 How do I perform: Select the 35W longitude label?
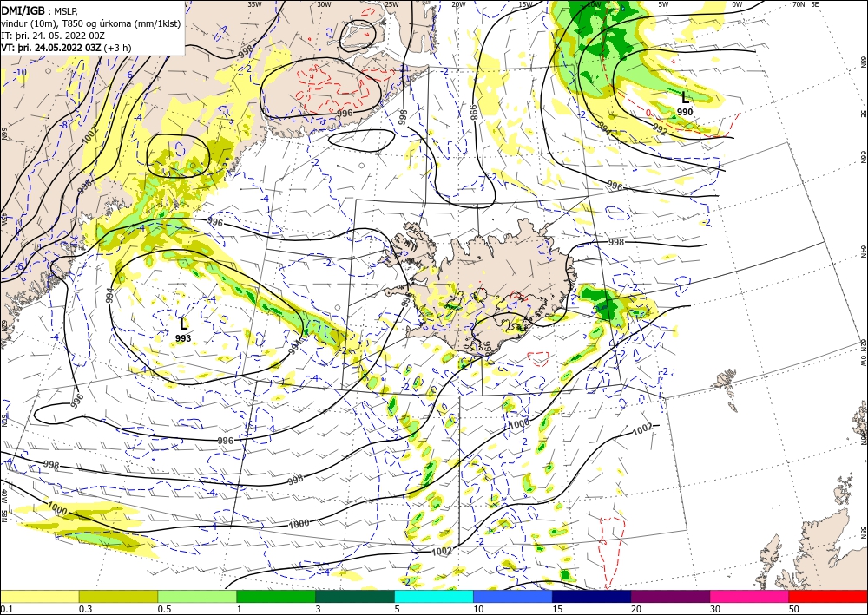[254, 4]
